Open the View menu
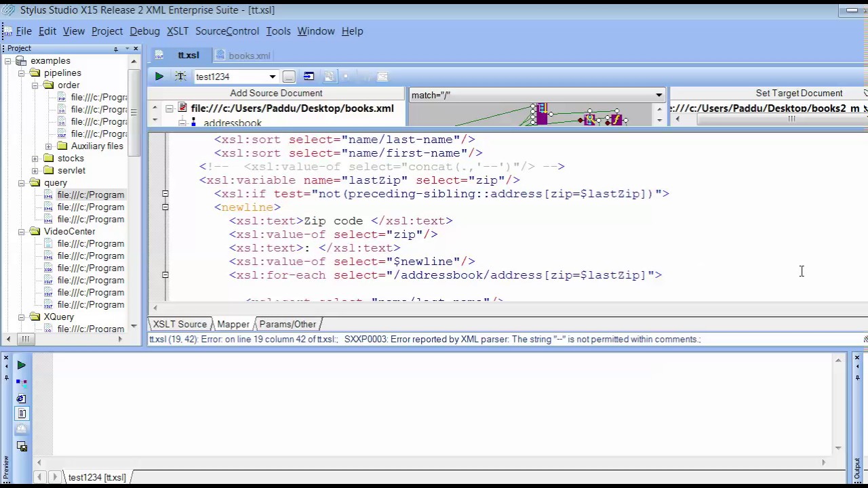The width and height of the screenshot is (868, 488). coord(74,31)
